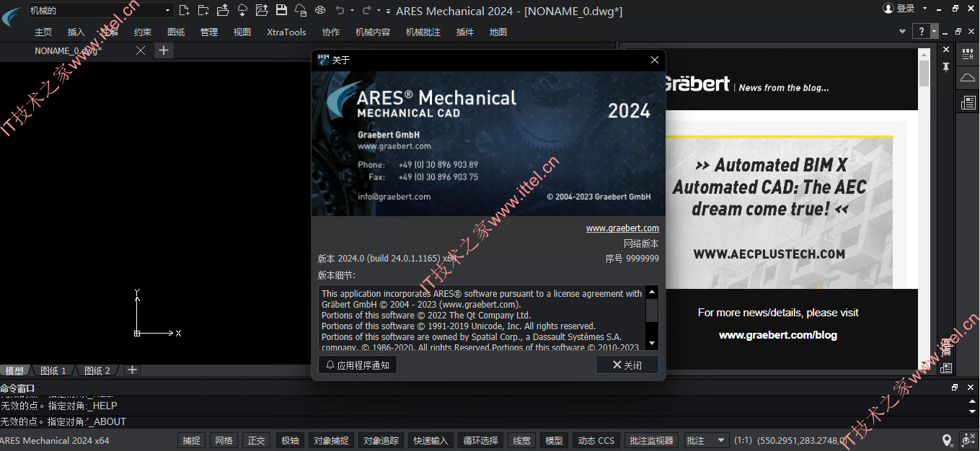The image size is (980, 451).
Task: Close the 关于 dialog with X icon
Action: point(655,60)
